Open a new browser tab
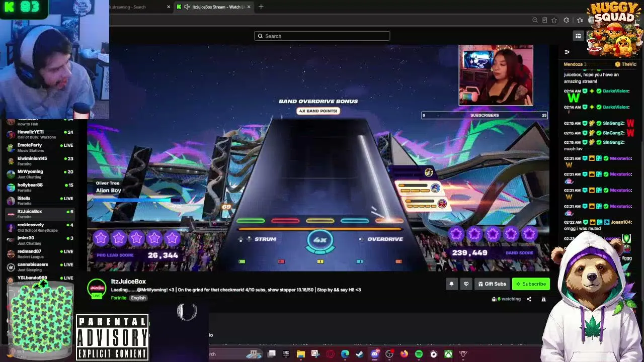The height and width of the screenshot is (362, 644). coord(261,7)
